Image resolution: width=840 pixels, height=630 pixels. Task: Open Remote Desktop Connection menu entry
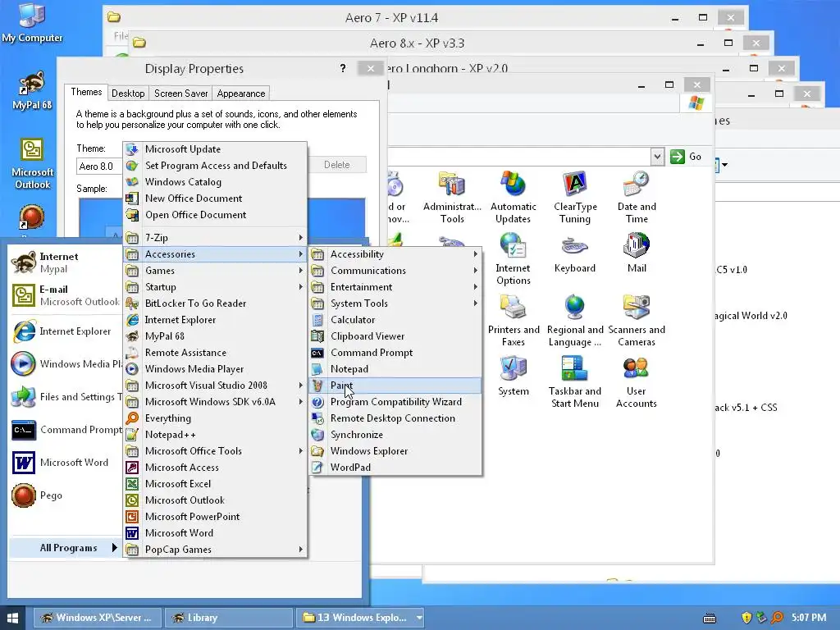tap(395, 418)
